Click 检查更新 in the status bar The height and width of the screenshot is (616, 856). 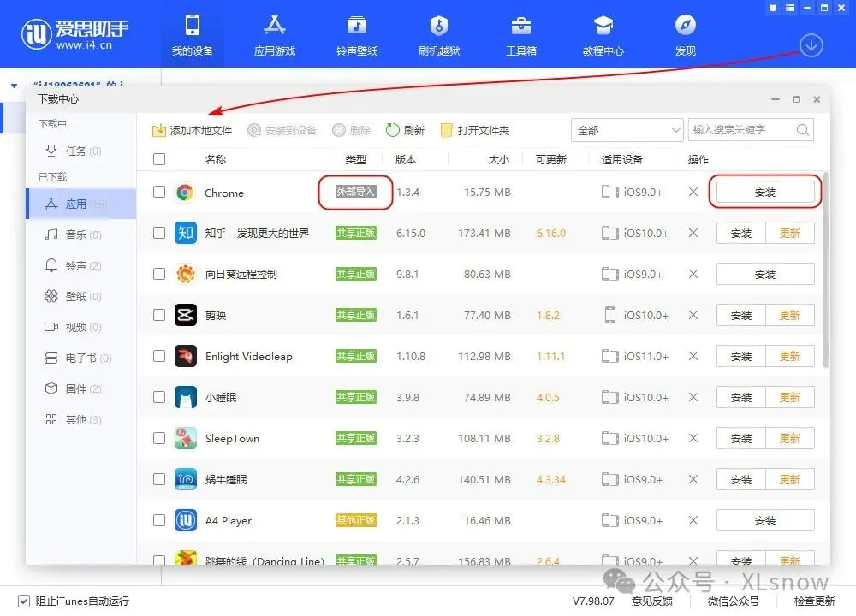coord(815,601)
